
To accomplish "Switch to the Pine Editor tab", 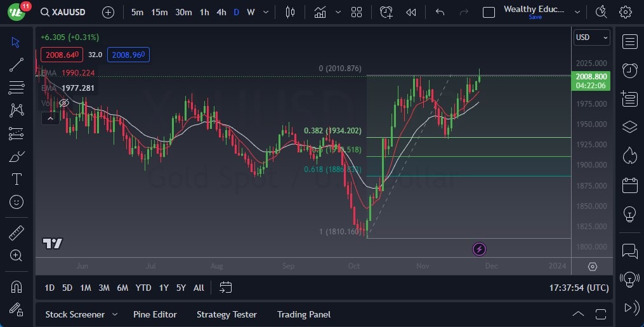I will pos(155,314).
